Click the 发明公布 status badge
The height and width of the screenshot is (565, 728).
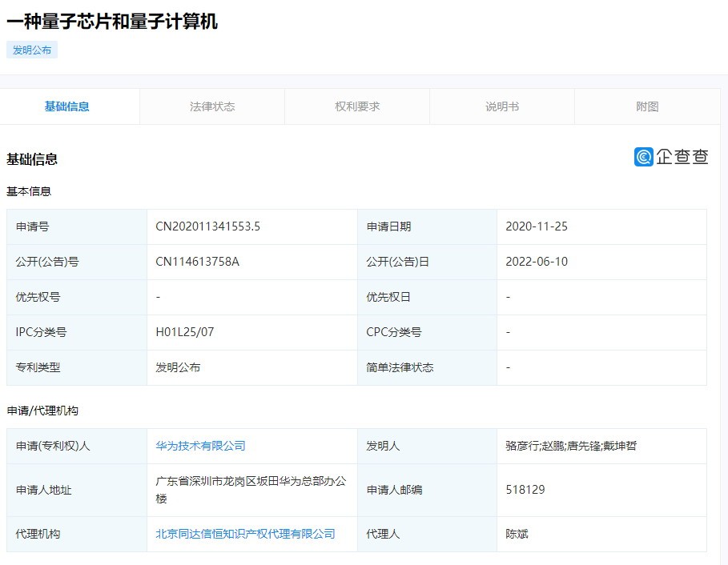click(x=32, y=50)
